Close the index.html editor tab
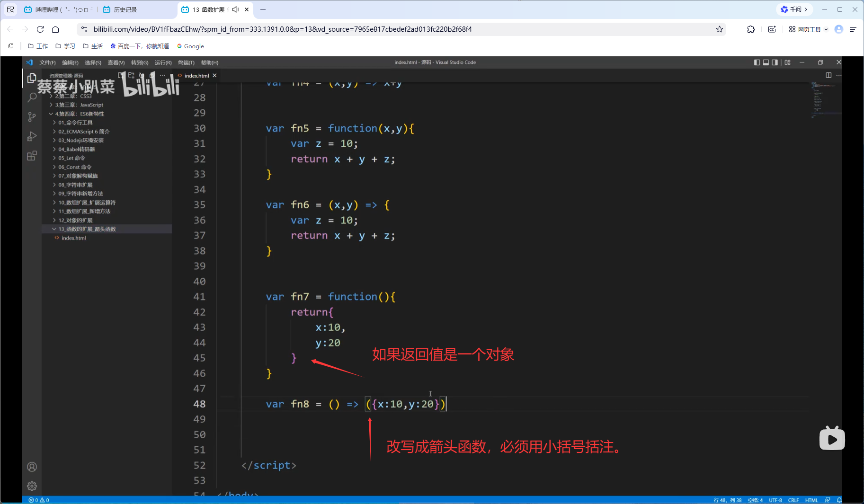864x504 pixels. coord(214,76)
